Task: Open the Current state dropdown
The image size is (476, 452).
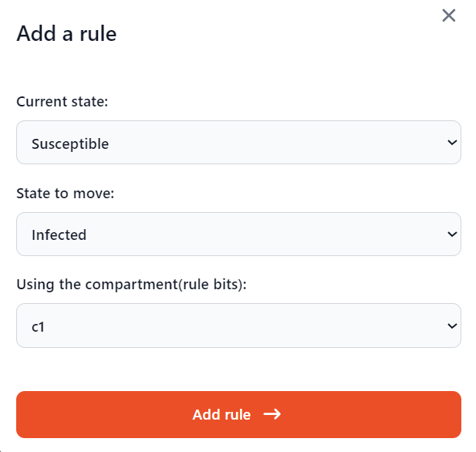Action: 238,143
